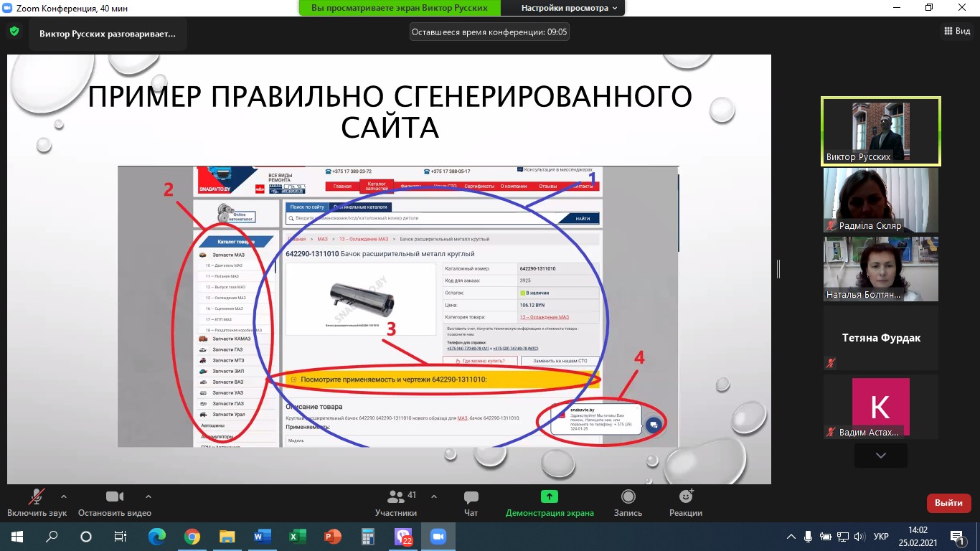Screen dimensions: 980x551
Task: Open the Чат chat panel
Action: (x=471, y=504)
